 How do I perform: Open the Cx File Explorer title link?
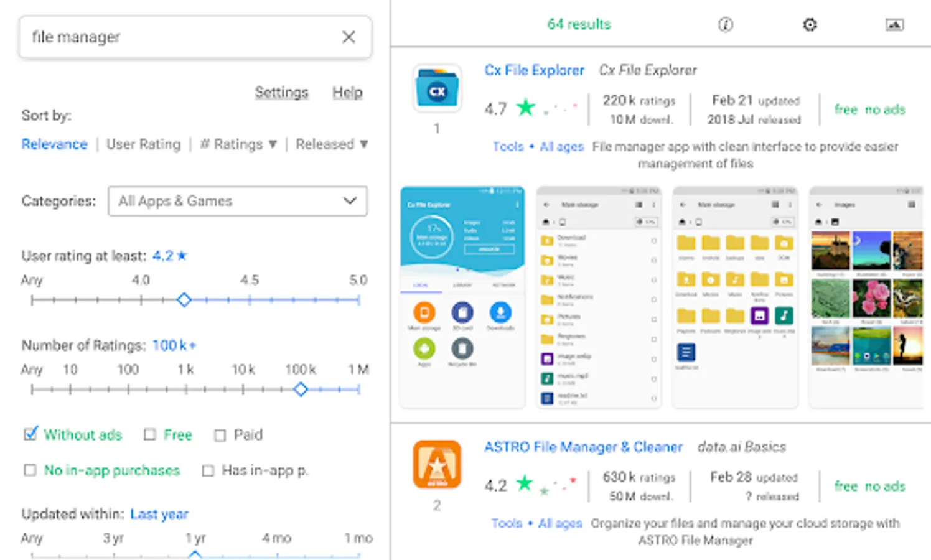[x=535, y=70]
